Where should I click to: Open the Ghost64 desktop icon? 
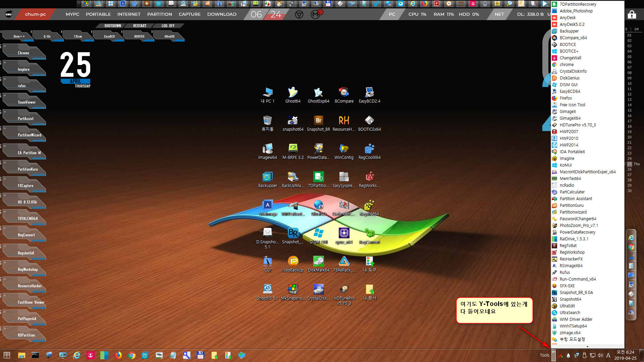(x=293, y=95)
